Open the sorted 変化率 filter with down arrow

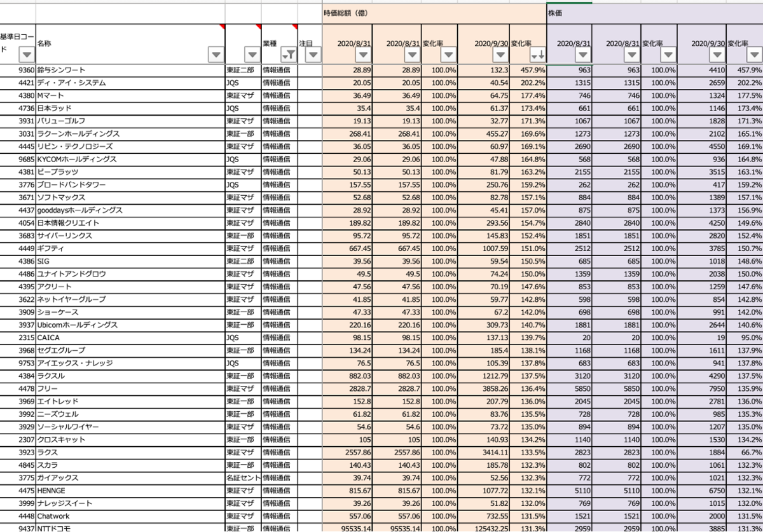(x=537, y=55)
